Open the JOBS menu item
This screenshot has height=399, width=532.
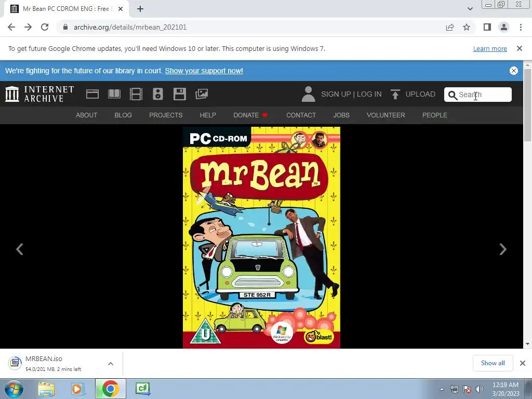pyautogui.click(x=341, y=115)
